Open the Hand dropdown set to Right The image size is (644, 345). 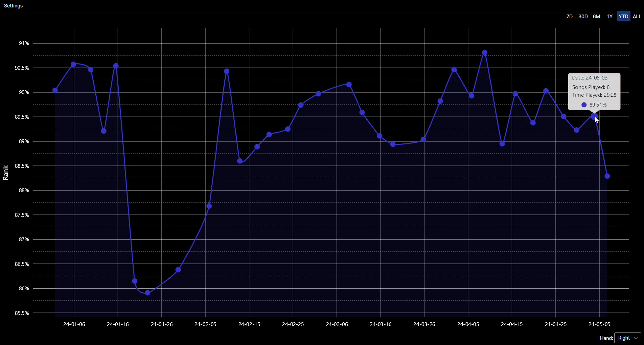(627, 338)
